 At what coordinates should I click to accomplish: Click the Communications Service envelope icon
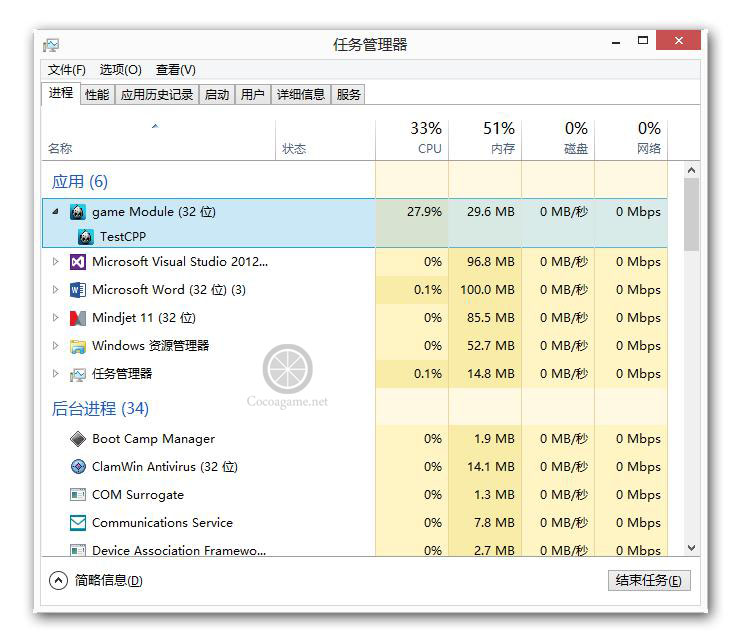pos(78,523)
